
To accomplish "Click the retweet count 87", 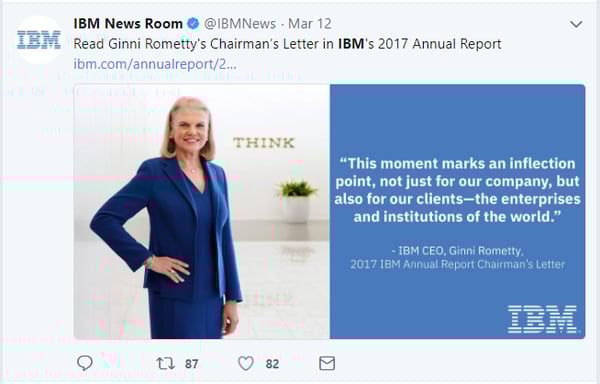I will point(192,364).
